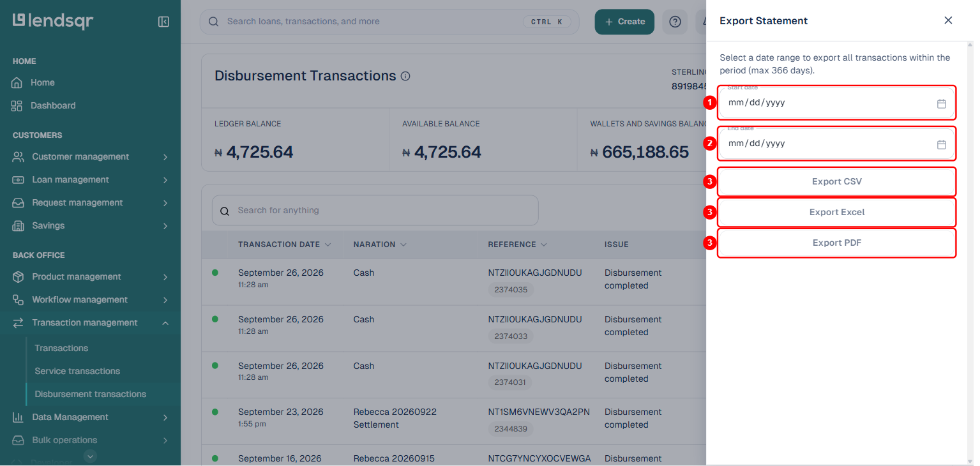Click Export Excel button
The width and height of the screenshot is (980, 466).
837,213
